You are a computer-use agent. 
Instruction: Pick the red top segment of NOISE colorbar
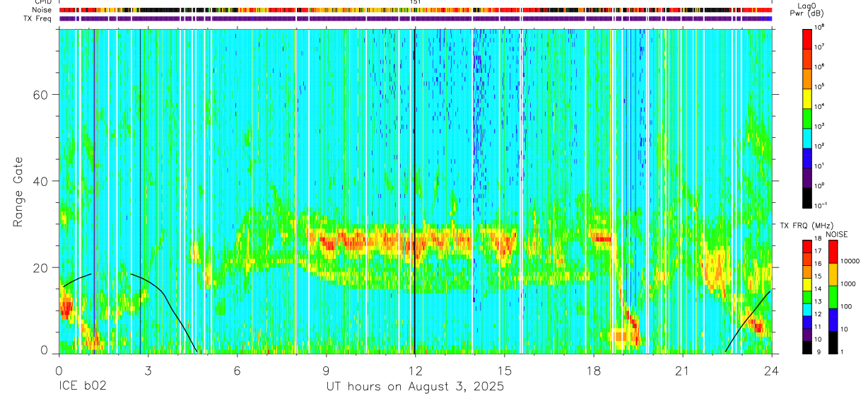(834, 251)
